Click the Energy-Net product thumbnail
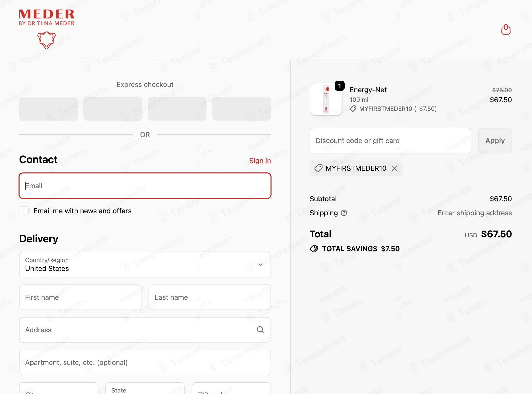This screenshot has width=532, height=394. click(x=326, y=99)
